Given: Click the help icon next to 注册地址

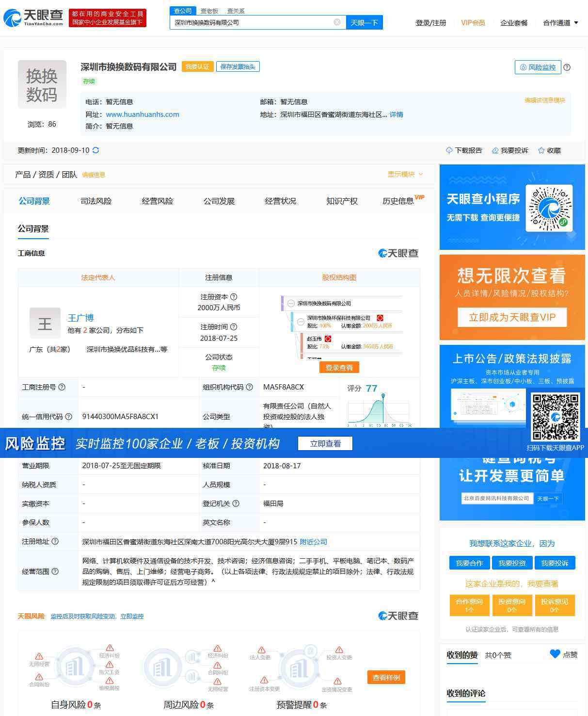Looking at the screenshot, I should point(55,541).
